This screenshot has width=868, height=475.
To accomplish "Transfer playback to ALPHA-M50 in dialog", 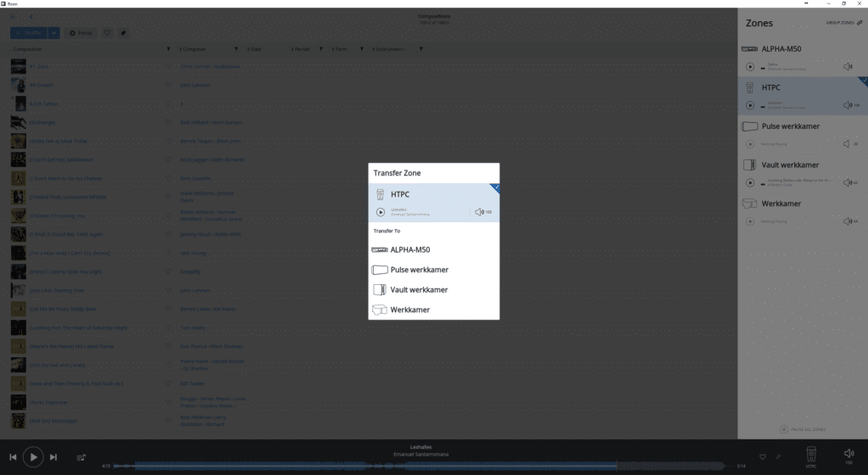I will pos(433,249).
